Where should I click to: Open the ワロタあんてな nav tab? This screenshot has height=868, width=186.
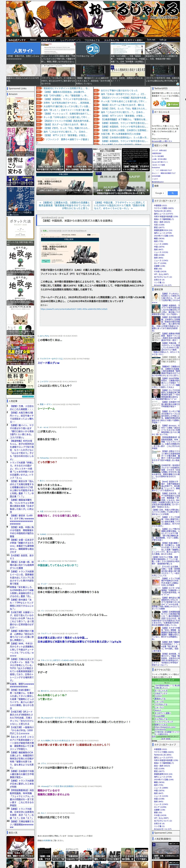92,40
